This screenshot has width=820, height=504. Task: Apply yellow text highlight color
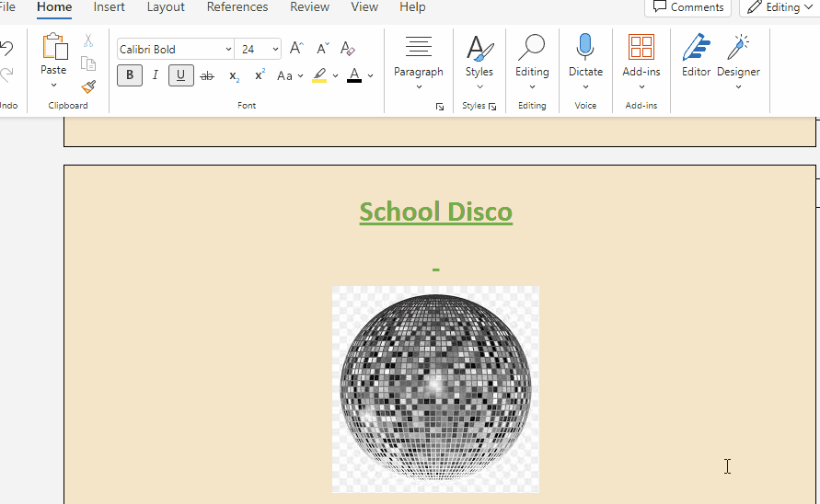coord(319,75)
